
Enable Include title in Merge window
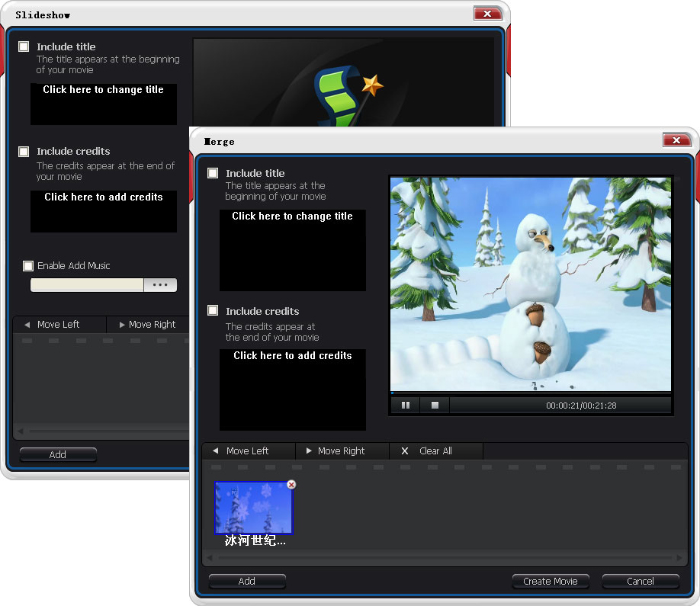213,173
